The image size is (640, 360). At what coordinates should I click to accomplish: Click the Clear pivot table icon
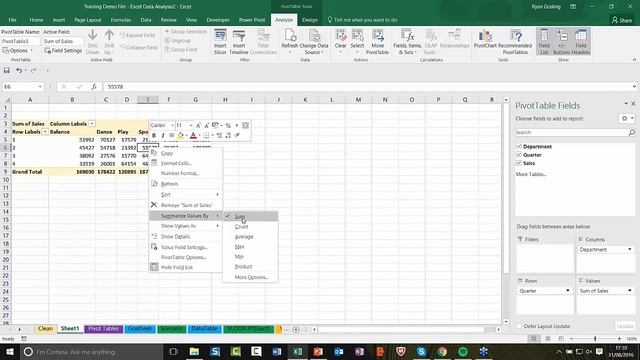pos(340,42)
